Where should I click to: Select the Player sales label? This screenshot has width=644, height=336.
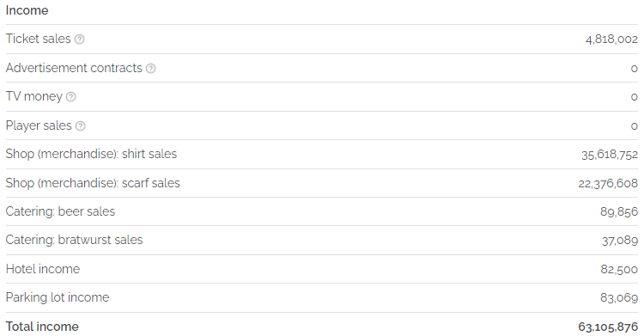(39, 125)
